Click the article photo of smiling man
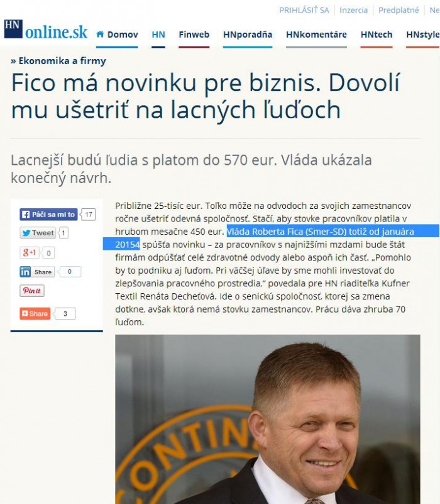This screenshot has width=440, height=504. coord(268,419)
